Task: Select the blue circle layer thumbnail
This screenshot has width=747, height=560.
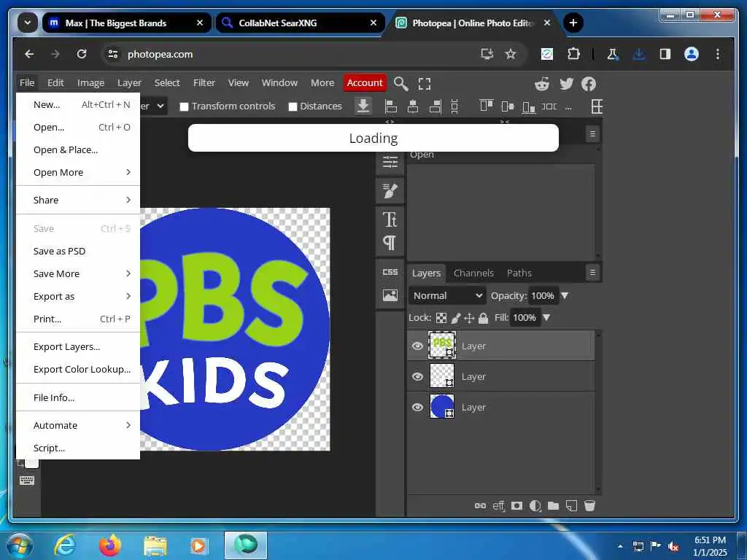Action: [442, 407]
